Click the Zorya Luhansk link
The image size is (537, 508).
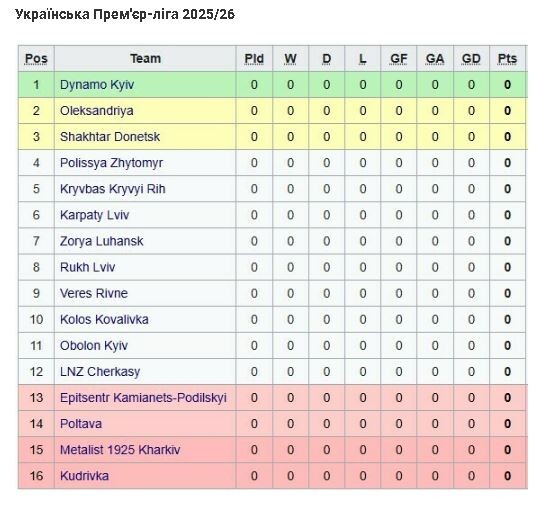click(x=101, y=241)
